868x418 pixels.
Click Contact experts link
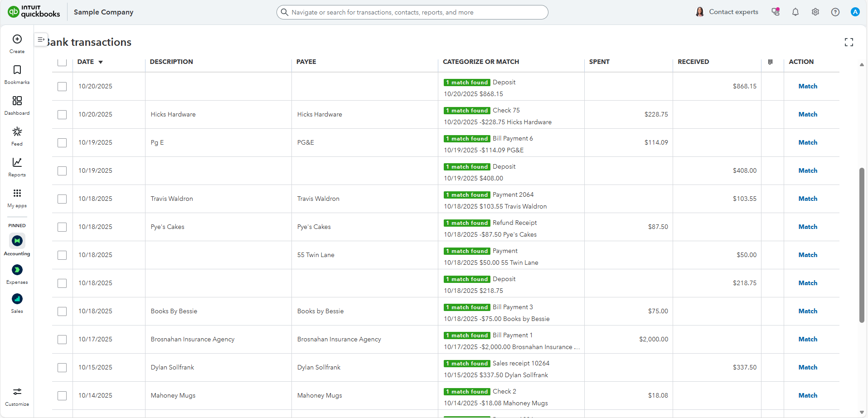coord(733,12)
